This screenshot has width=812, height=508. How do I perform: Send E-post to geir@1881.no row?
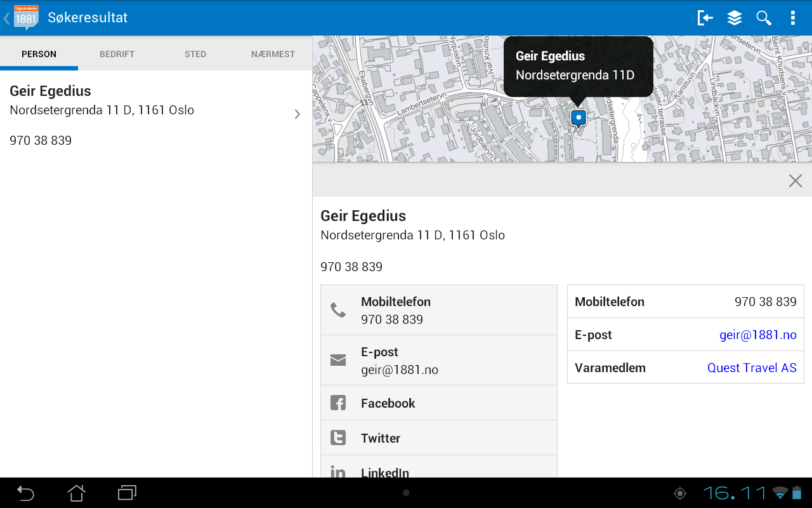(439, 360)
